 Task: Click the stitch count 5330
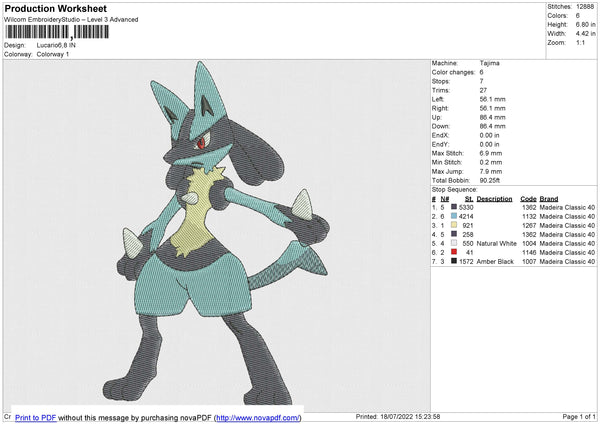pos(466,207)
